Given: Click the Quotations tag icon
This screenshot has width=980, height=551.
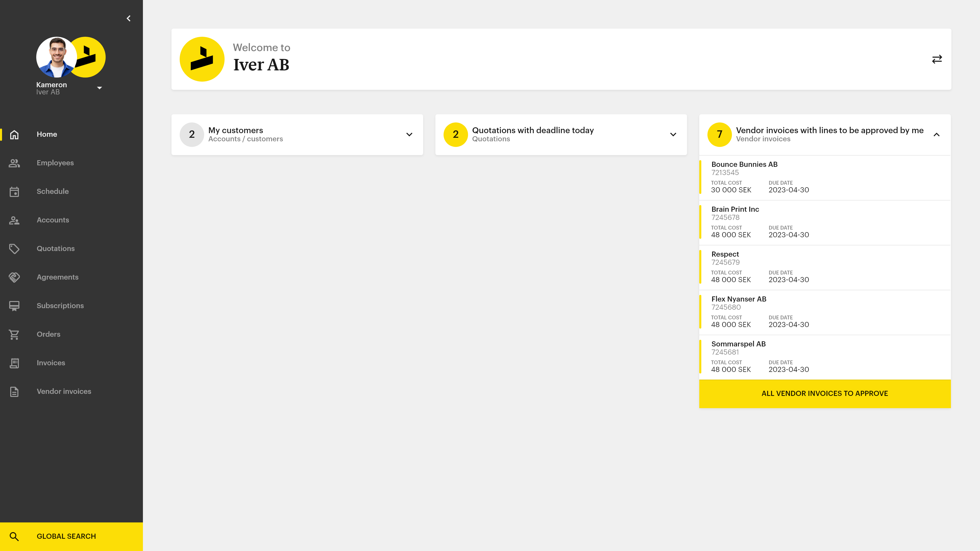Looking at the screenshot, I should click(14, 249).
